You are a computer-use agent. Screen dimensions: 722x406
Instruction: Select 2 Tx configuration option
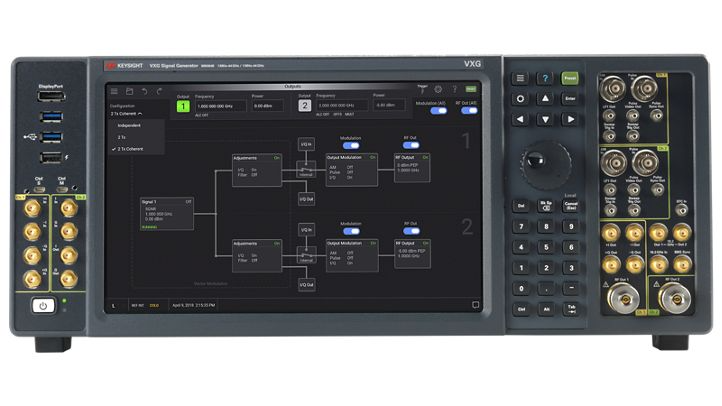(x=123, y=137)
